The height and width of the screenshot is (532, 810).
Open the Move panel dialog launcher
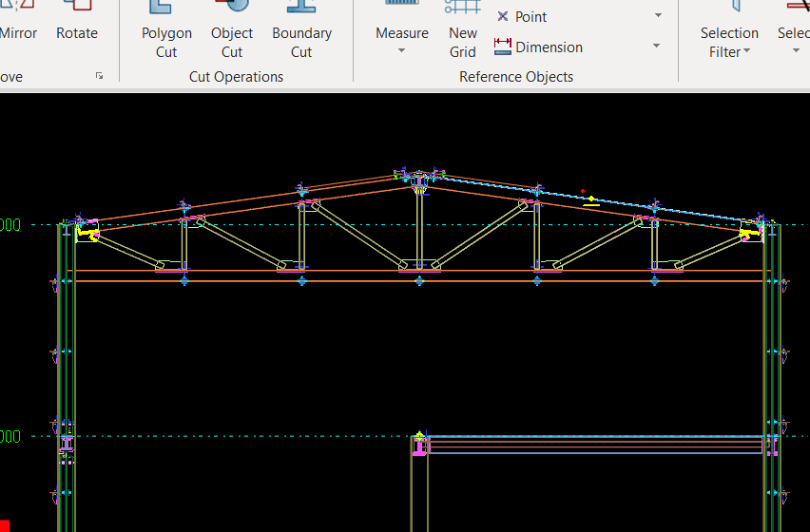click(100, 76)
